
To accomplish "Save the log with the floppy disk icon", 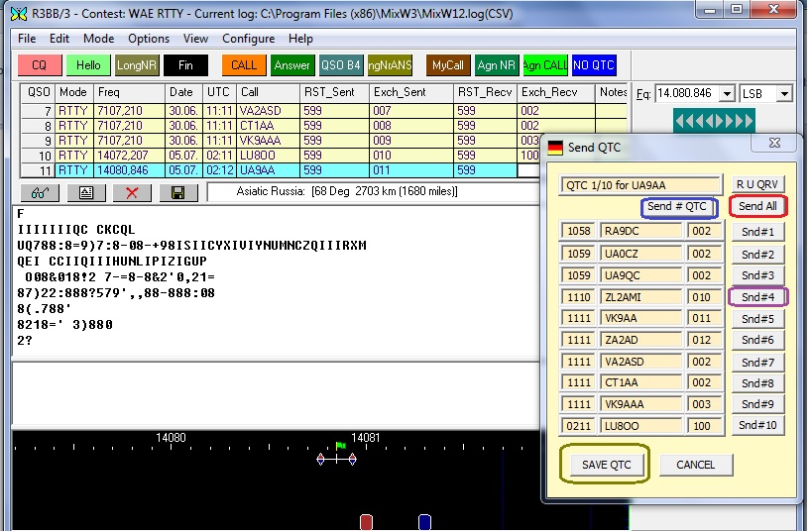I will pos(177,192).
